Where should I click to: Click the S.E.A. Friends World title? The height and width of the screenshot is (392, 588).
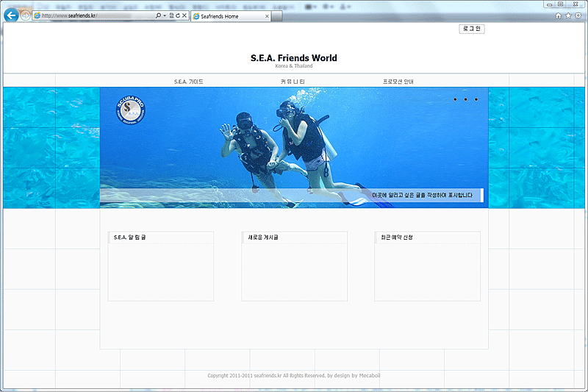coord(293,58)
